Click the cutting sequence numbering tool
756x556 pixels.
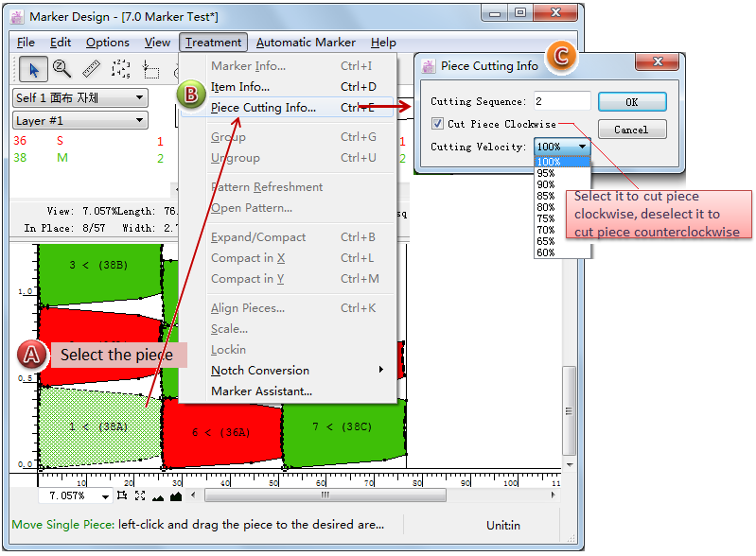[120, 69]
